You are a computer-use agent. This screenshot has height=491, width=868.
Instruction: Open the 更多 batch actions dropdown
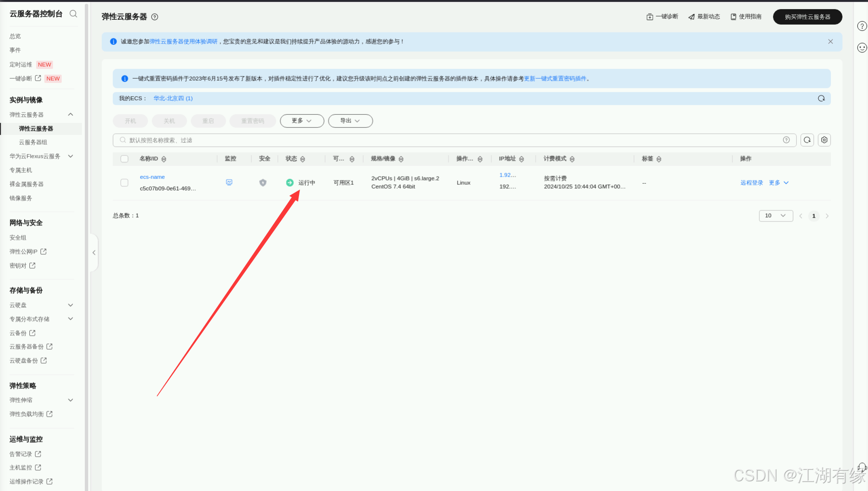click(302, 121)
